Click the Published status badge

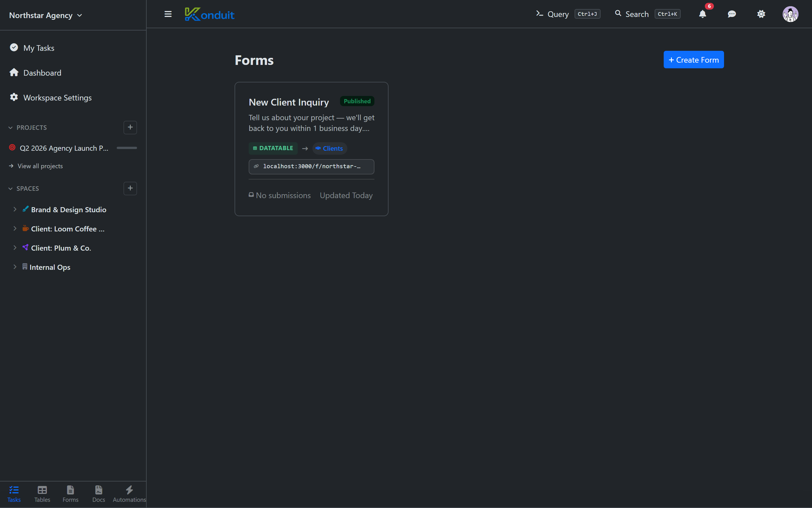pos(357,101)
